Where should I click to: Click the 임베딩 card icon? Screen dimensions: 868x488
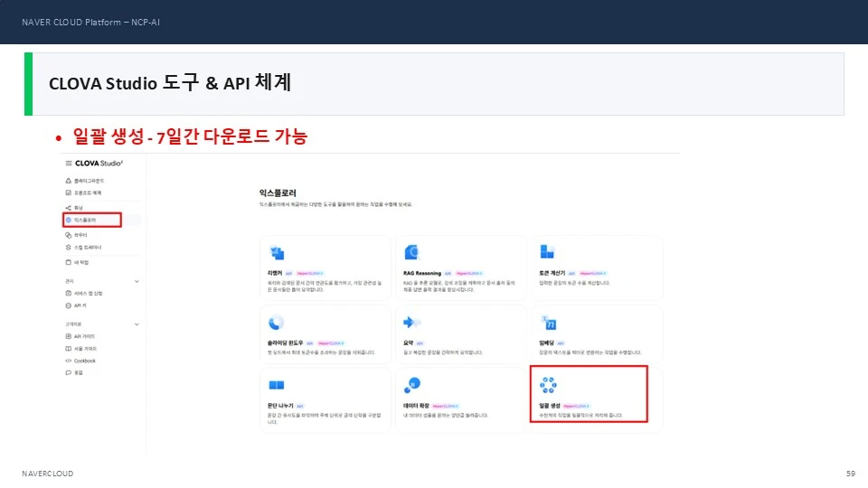549,322
